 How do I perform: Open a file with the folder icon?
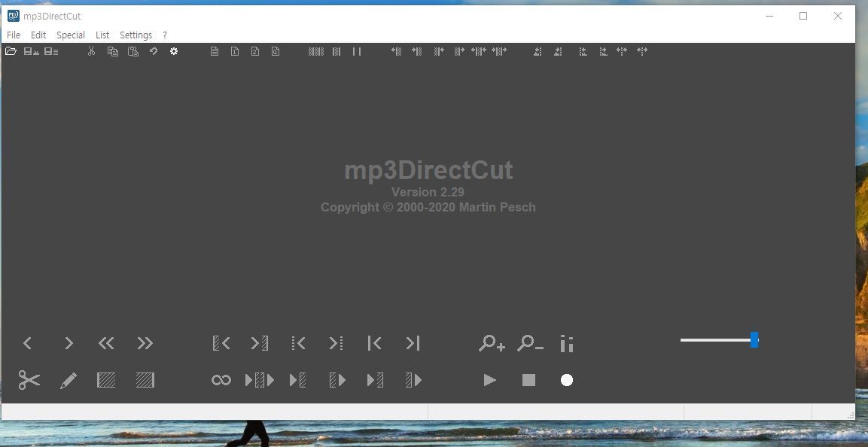pos(11,51)
